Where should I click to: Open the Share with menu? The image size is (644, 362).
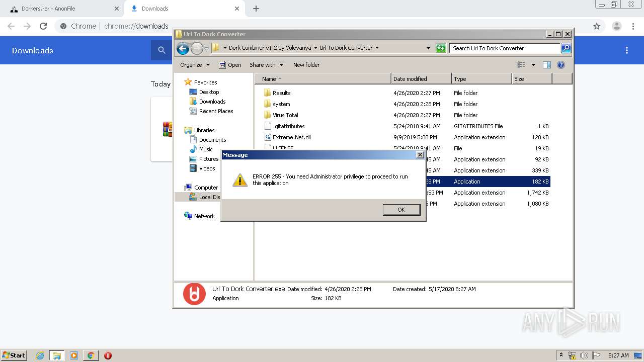pyautogui.click(x=266, y=65)
